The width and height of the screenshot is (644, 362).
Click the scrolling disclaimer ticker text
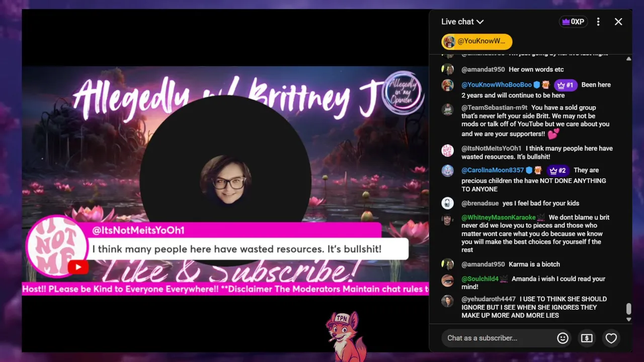coord(225,289)
